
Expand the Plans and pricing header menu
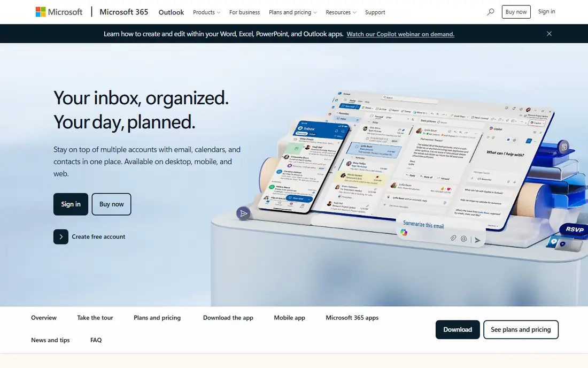click(x=293, y=12)
